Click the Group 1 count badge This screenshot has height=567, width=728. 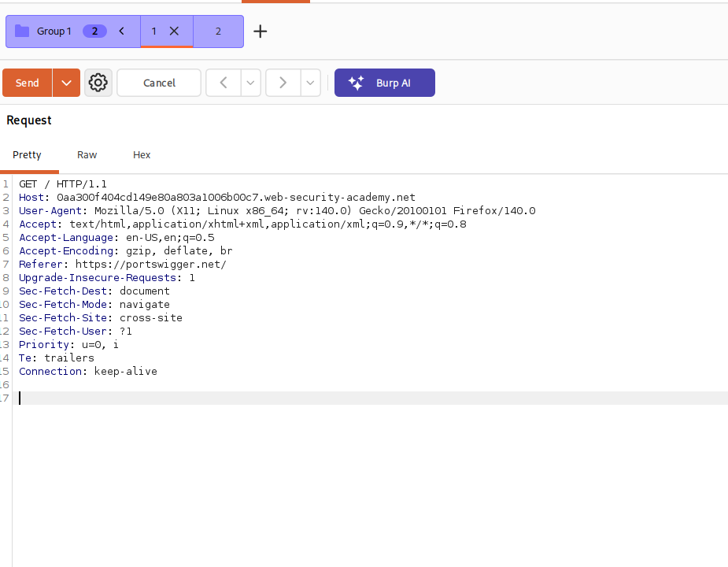[x=94, y=31]
